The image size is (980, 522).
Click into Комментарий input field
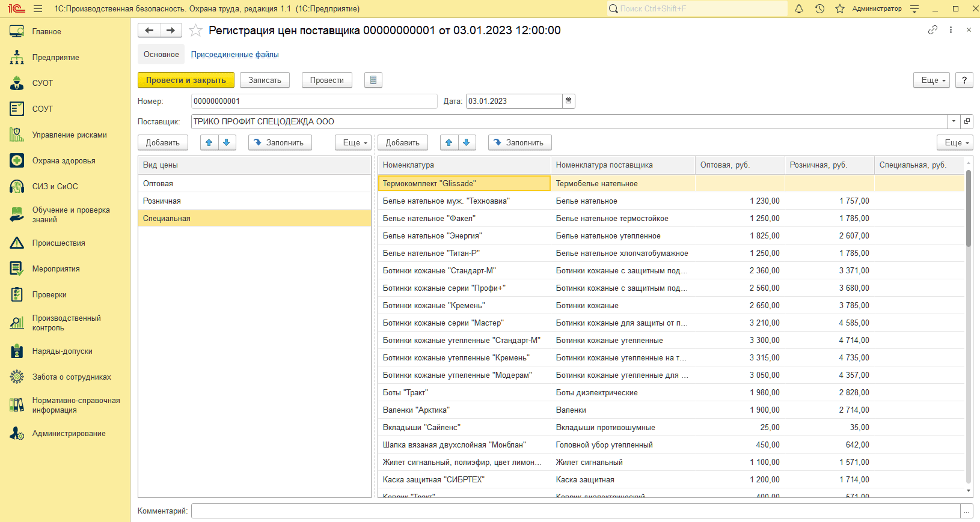pos(576,511)
